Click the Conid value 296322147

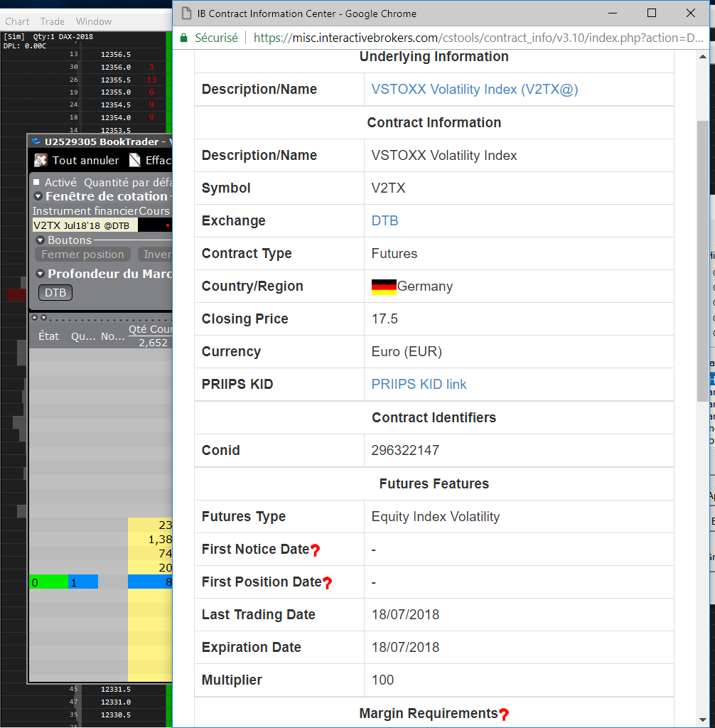pos(405,450)
